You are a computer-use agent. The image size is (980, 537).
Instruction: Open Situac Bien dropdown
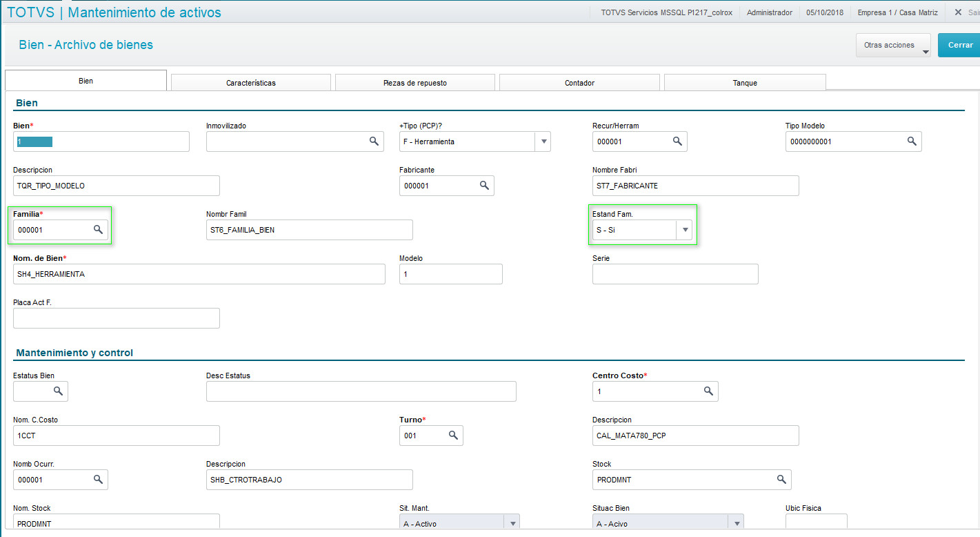[x=737, y=523]
